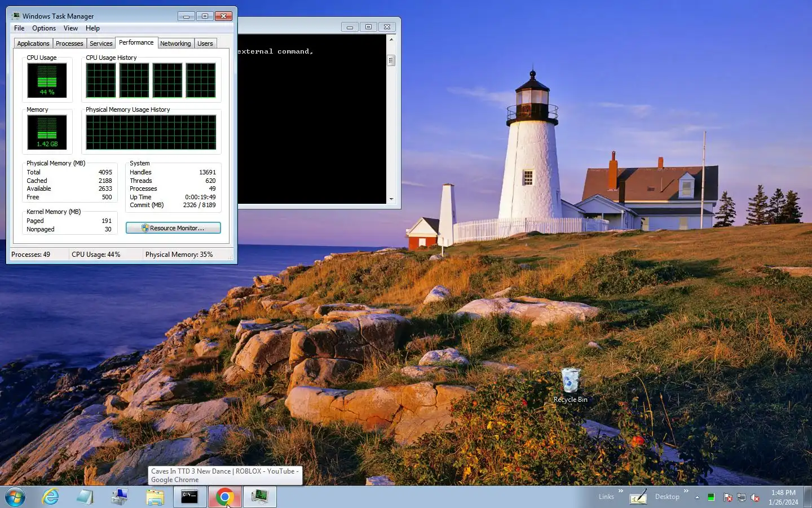This screenshot has width=812, height=508.
Task: Select the Performance tab
Action: [136, 42]
